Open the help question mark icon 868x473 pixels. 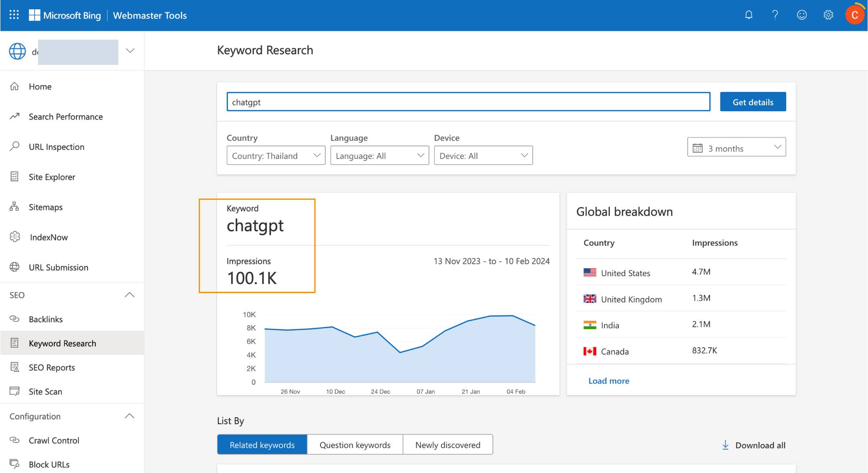pyautogui.click(x=775, y=15)
